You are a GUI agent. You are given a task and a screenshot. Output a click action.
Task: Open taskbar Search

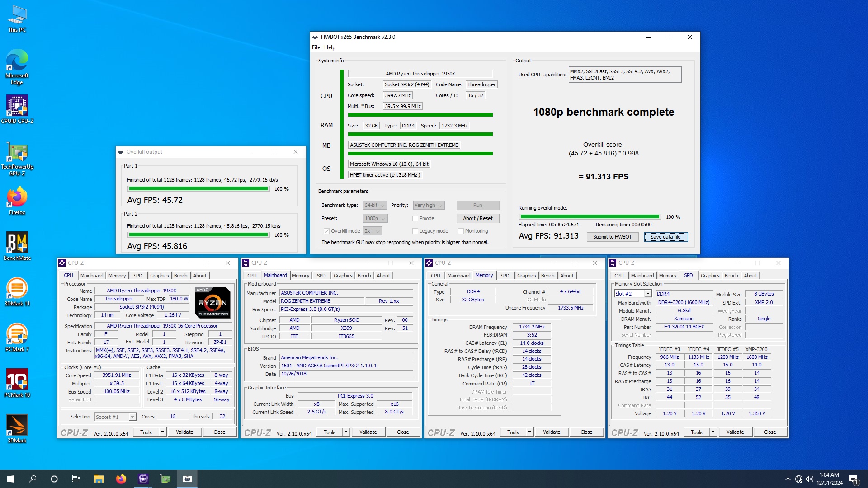(x=33, y=479)
